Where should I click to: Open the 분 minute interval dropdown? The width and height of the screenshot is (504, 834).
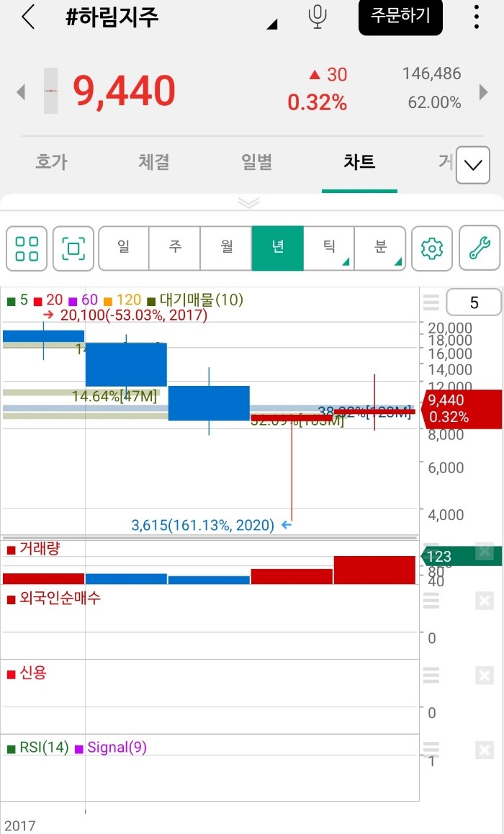tap(379, 248)
